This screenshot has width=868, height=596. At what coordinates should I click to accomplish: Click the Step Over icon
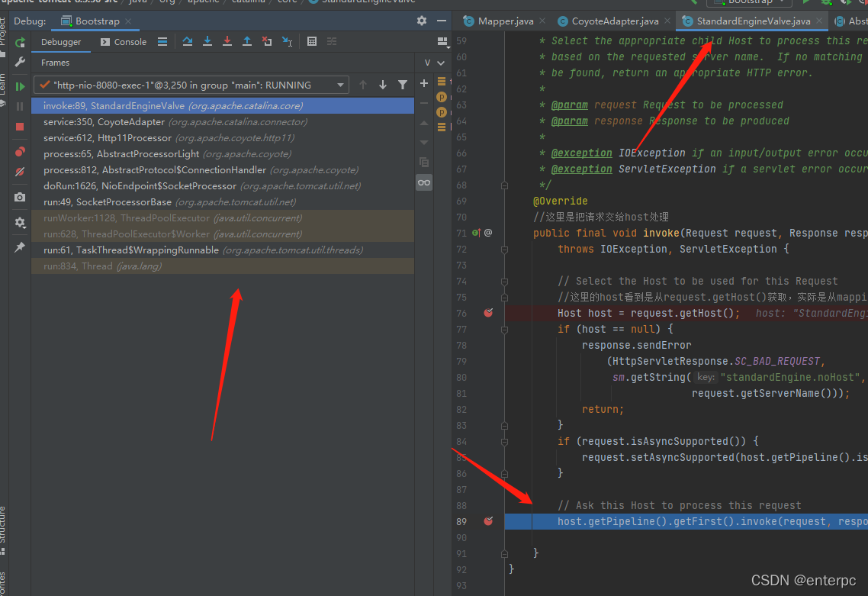pos(187,41)
